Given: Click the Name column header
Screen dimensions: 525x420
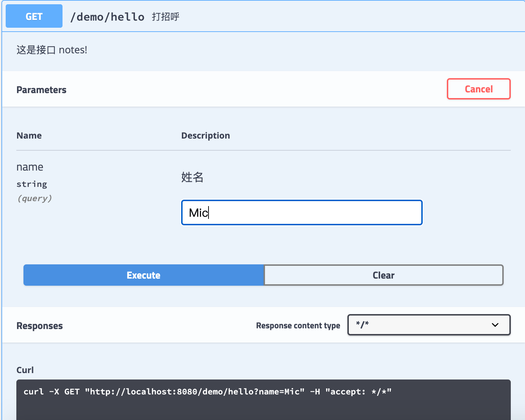Looking at the screenshot, I should click(x=29, y=135).
